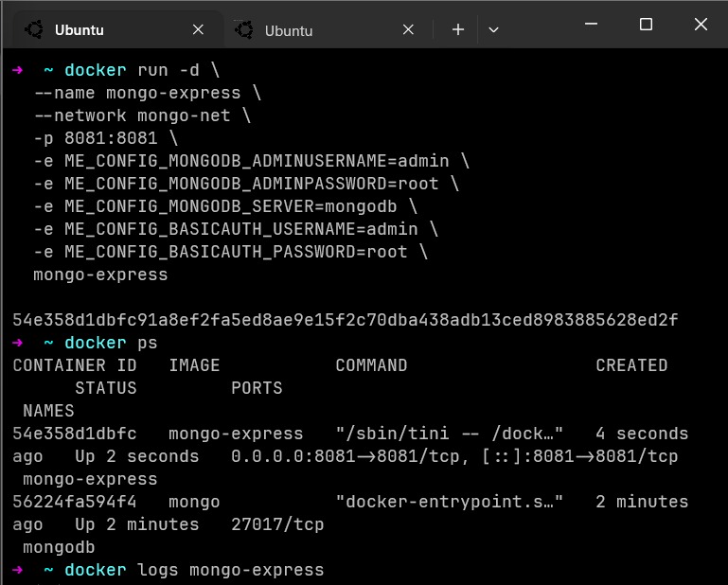728x585 pixels.
Task: Click container ID 56224fa594f4
Action: (75, 502)
